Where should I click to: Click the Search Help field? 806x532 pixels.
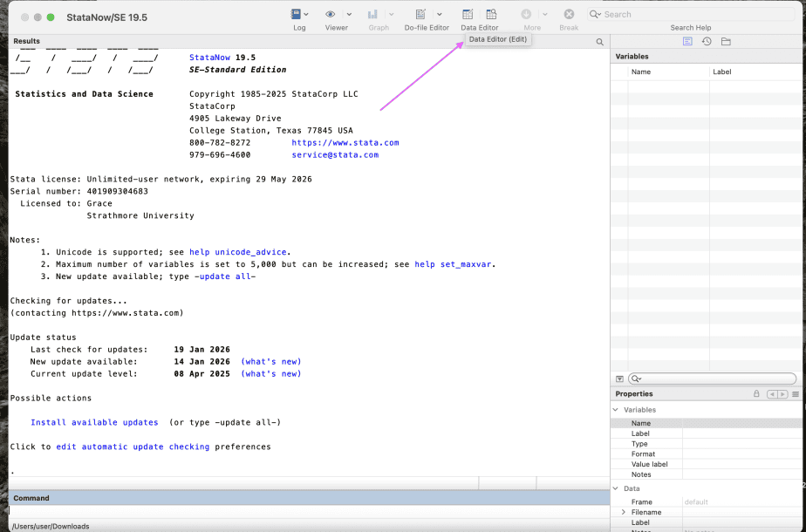tap(690, 14)
